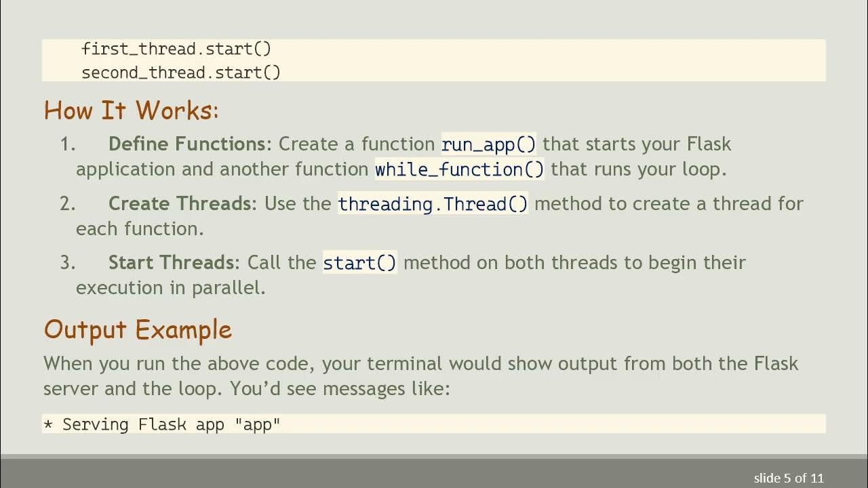
Task: Select the "How It Works:" heading
Action: (x=132, y=110)
